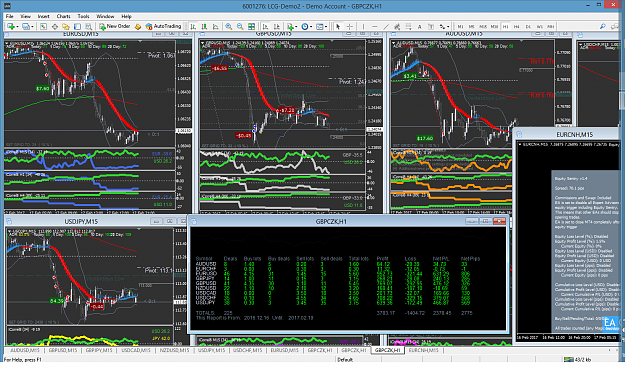Toggle the Data Window panel

[55, 27]
